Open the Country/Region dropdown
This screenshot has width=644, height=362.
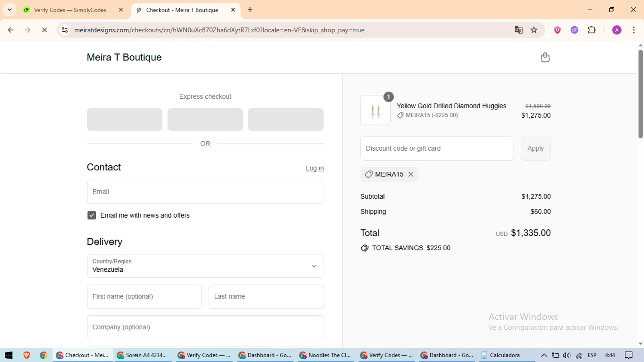[205, 266]
